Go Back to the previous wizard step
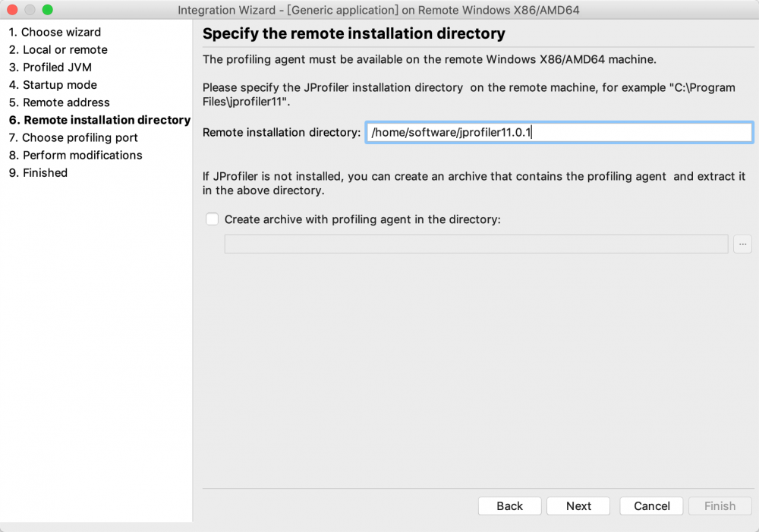 pyautogui.click(x=509, y=506)
